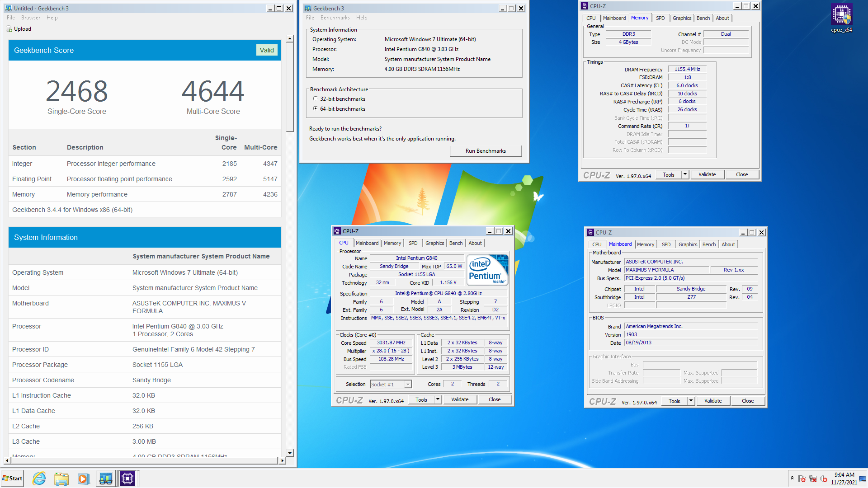
Task: Open Internet Explorer from the taskbar
Action: [39, 479]
